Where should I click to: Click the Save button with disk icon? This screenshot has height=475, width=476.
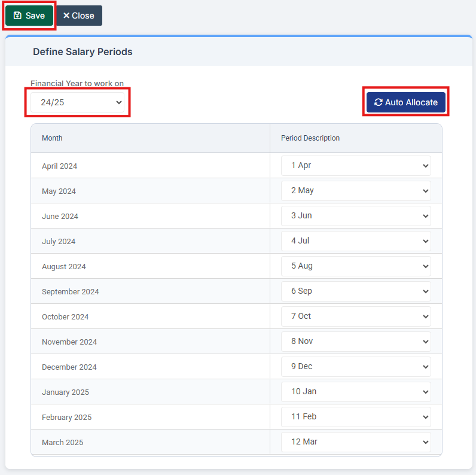click(x=29, y=16)
